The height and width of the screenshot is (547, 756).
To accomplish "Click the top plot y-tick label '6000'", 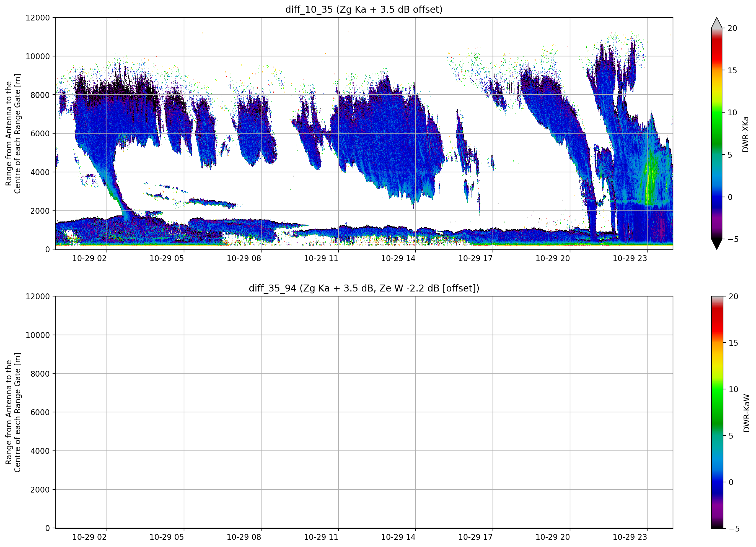I will pos(40,134).
